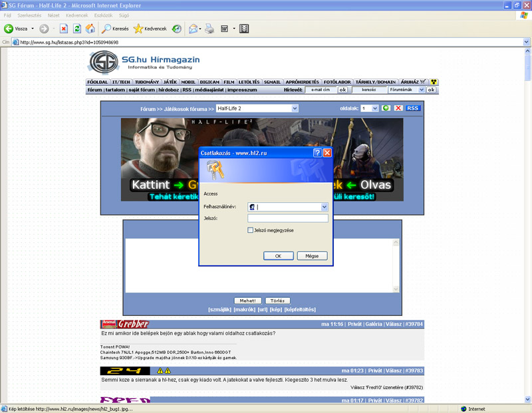Open the Half-Life 2 forum selector dropdown
Image resolution: width=532 pixels, height=413 pixels.
coord(295,108)
